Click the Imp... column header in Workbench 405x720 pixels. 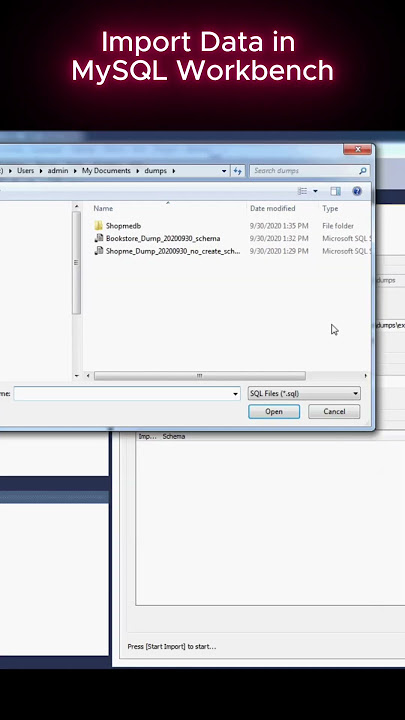[x=147, y=436]
